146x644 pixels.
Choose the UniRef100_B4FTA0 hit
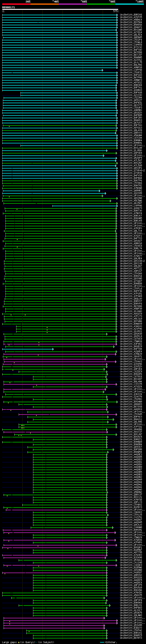tap(131, 50)
